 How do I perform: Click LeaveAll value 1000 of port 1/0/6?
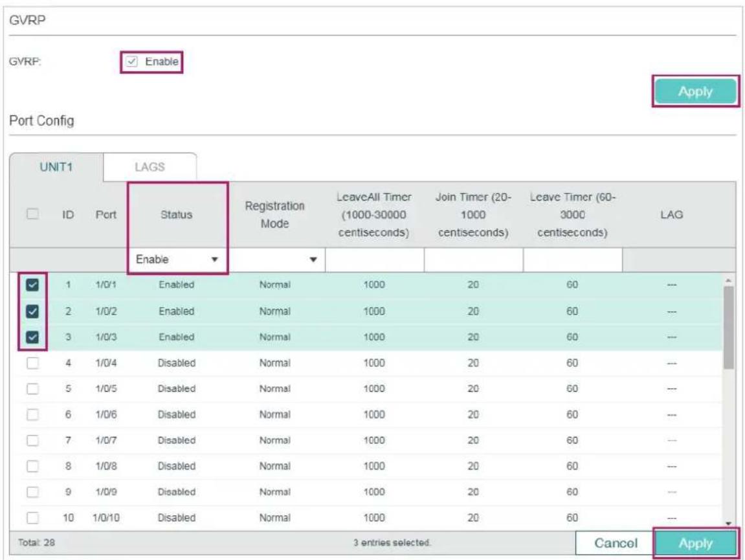coord(374,414)
